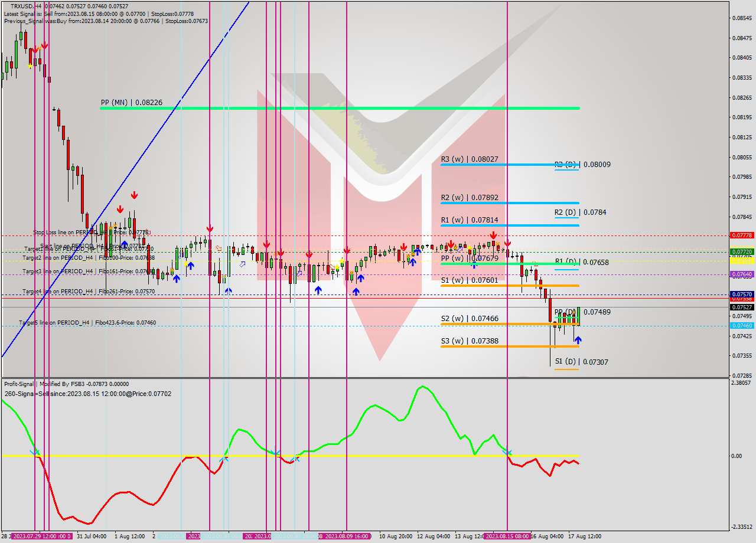Screen dimensions: 756x543
Task: Click the 'R1 (w) | 0.07814' label
Action: [470, 220]
